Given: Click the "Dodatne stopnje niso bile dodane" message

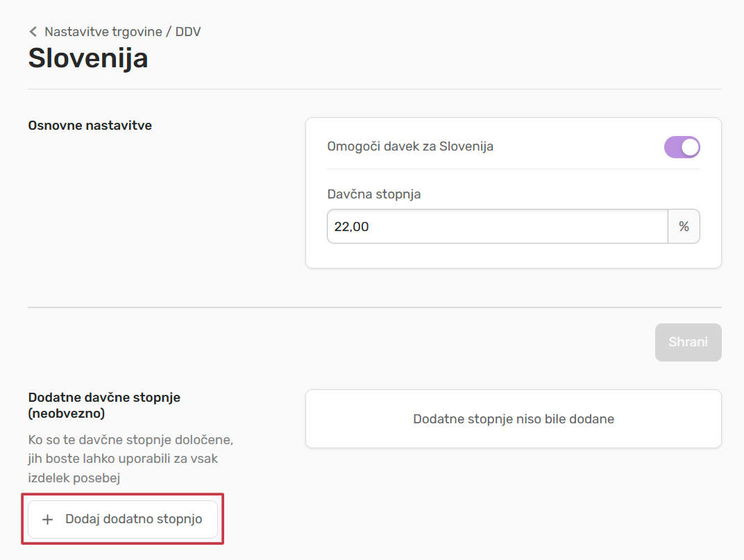Looking at the screenshot, I should [513, 419].
